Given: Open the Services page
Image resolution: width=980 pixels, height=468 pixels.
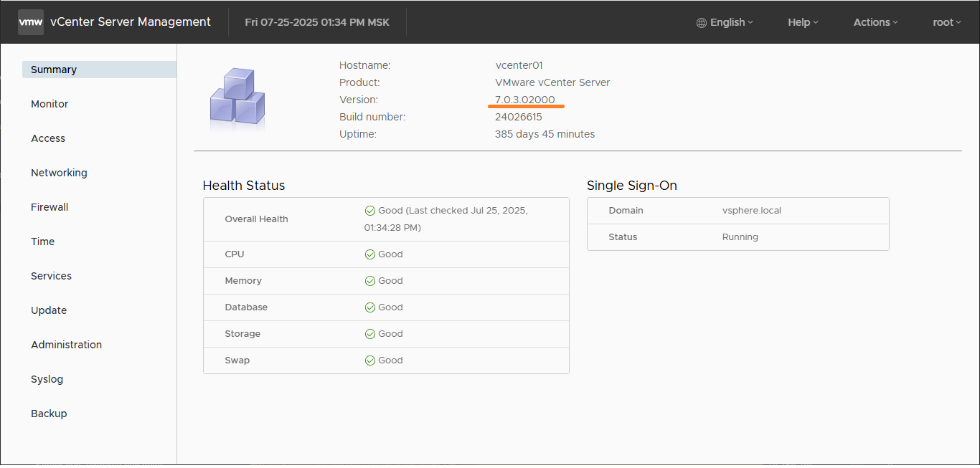Looking at the screenshot, I should tap(51, 276).
